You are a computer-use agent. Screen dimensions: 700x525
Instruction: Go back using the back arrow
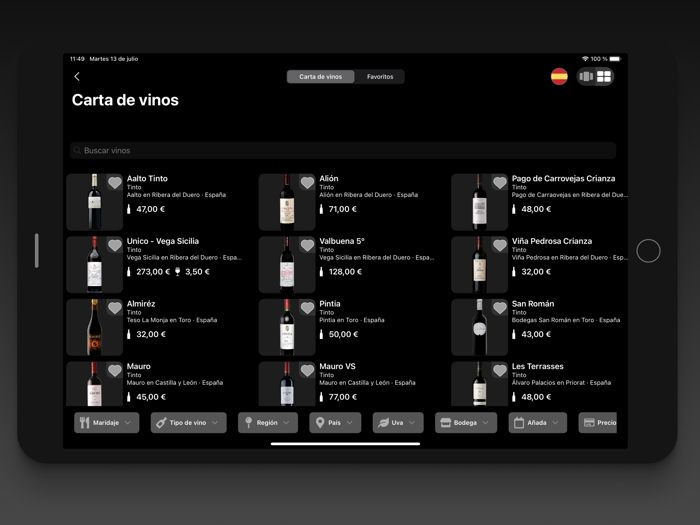coord(77,76)
